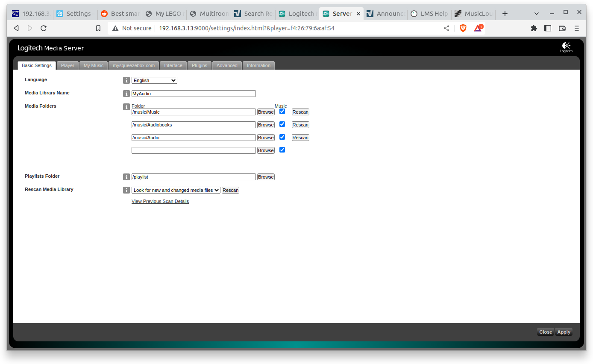This screenshot has width=593, height=364.
Task: Click the Logitech logo in header
Action: pyautogui.click(x=567, y=47)
